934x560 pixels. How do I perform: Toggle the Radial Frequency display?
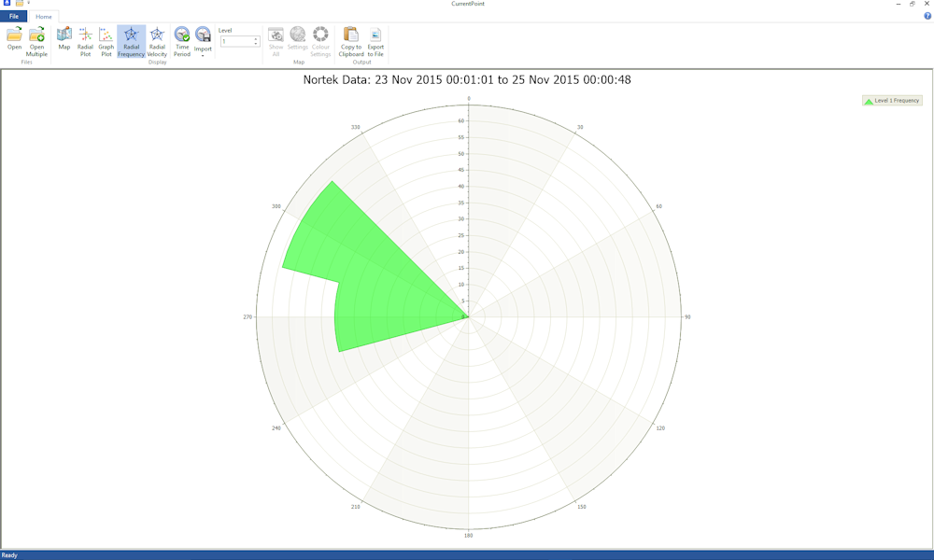(x=131, y=41)
